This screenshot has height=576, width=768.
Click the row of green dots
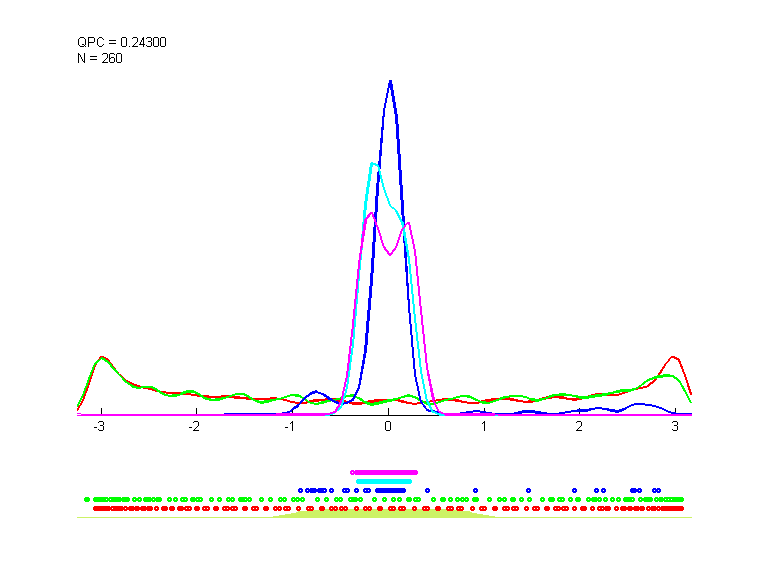(384, 498)
